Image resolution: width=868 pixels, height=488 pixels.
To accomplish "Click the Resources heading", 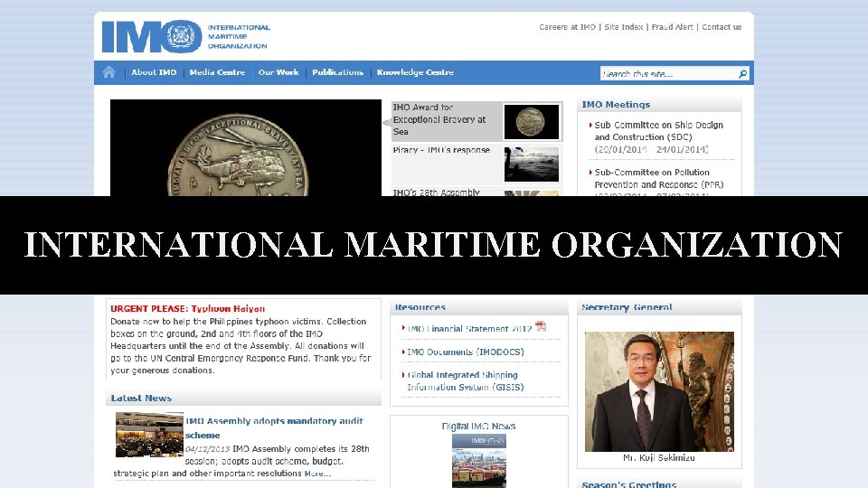I will tap(420, 307).
